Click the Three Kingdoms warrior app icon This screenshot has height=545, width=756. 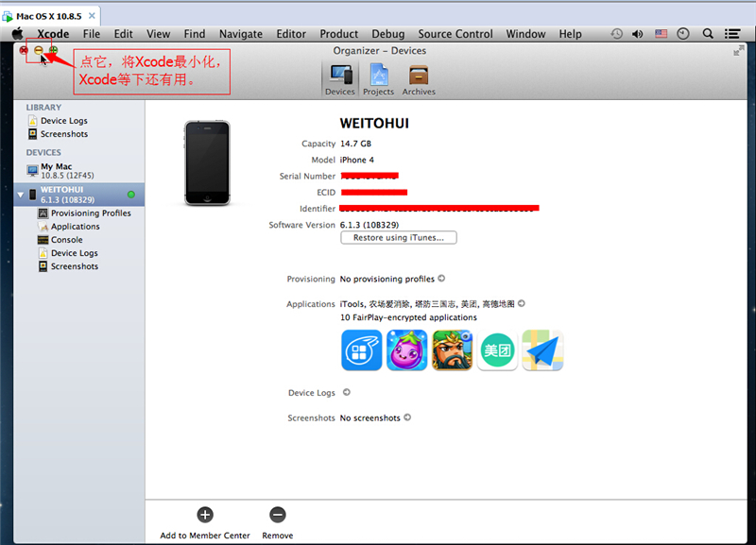(453, 350)
